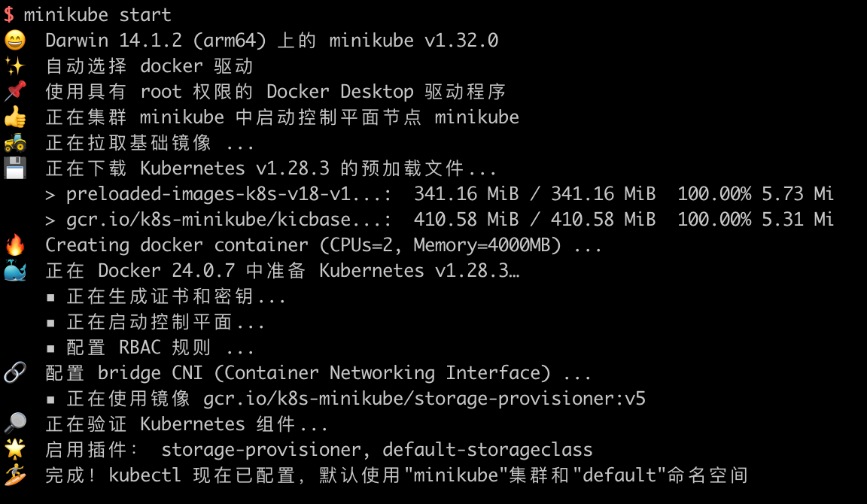The height and width of the screenshot is (504, 867).
Task: Click the "minikube start" command text
Action: coord(97,15)
